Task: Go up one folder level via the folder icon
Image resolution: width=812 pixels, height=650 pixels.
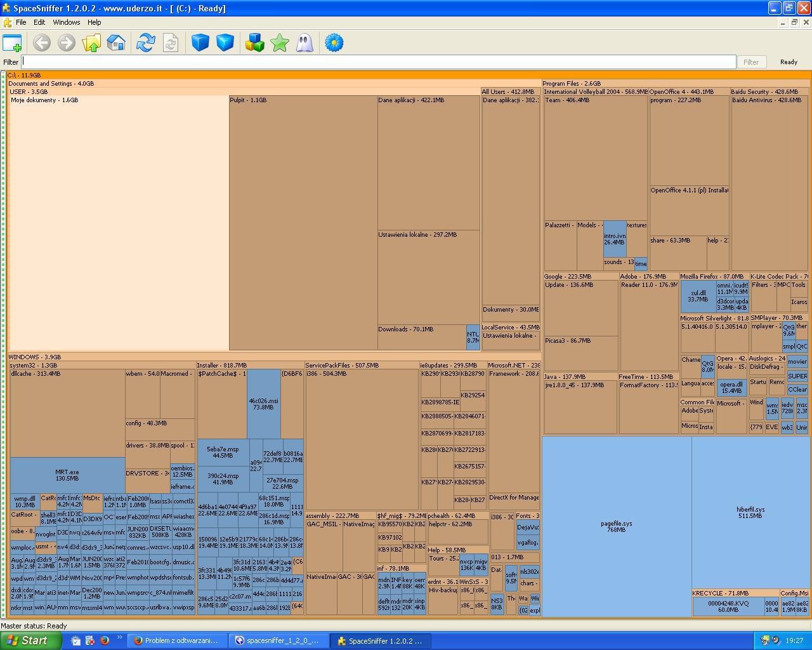Action: [91, 43]
